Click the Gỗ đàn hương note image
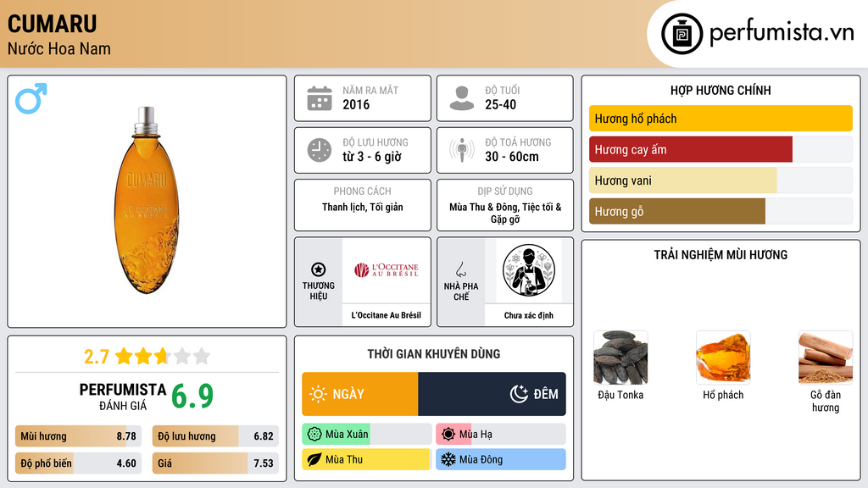 [x=826, y=358]
